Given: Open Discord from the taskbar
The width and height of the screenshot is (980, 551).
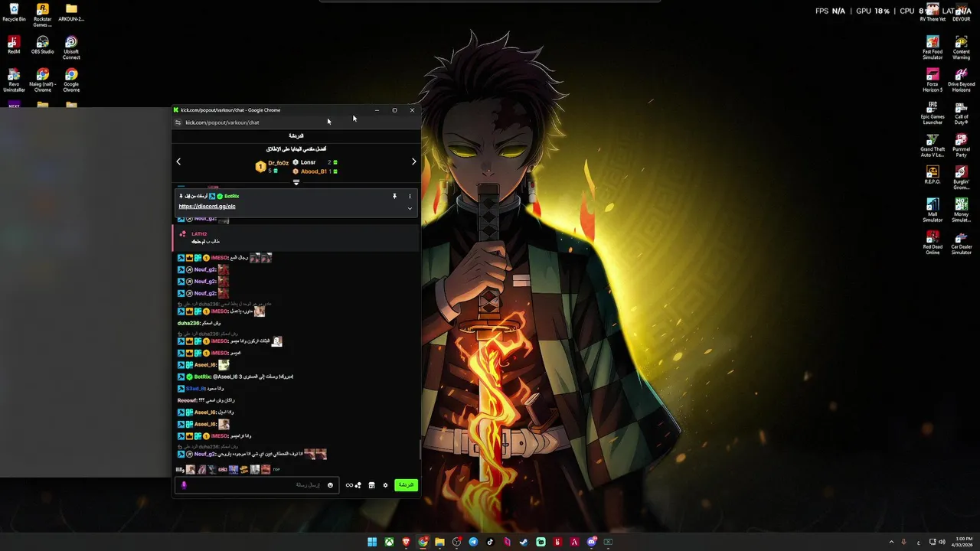Looking at the screenshot, I should tap(591, 542).
